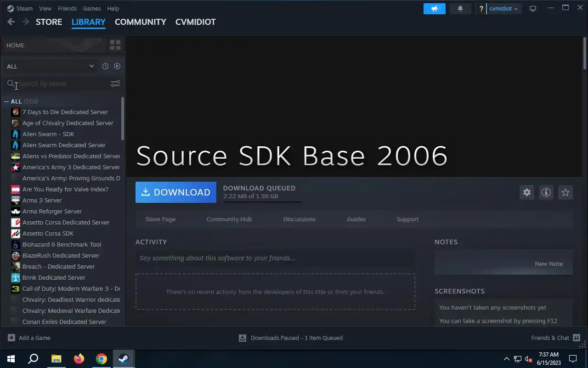Open the ALL library filter dropdown
The width and height of the screenshot is (588, 368).
coord(50,66)
